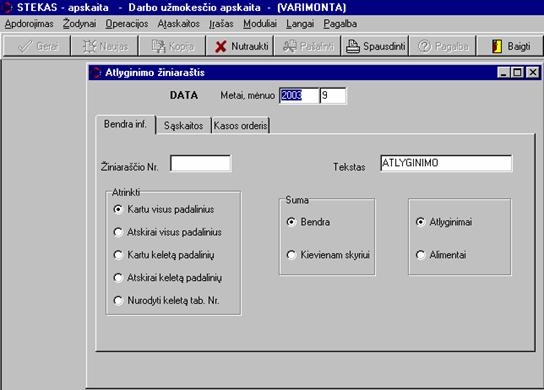
Task: Switch to the Bendra inf. tab
Action: click(x=125, y=124)
